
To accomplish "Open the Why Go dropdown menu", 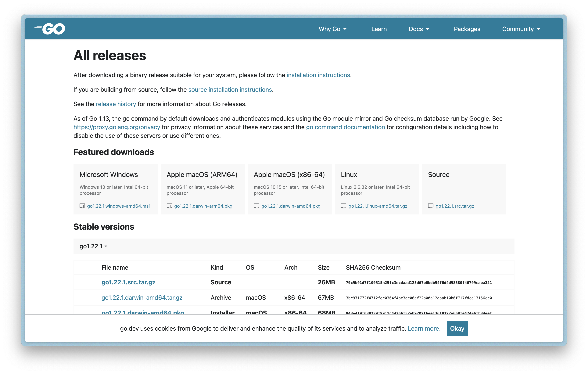I will [x=333, y=29].
